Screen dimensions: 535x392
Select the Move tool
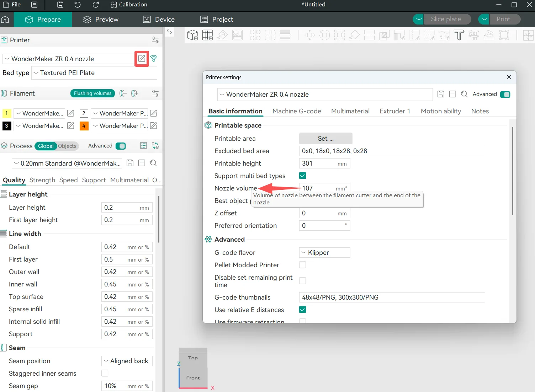pyautogui.click(x=309, y=35)
